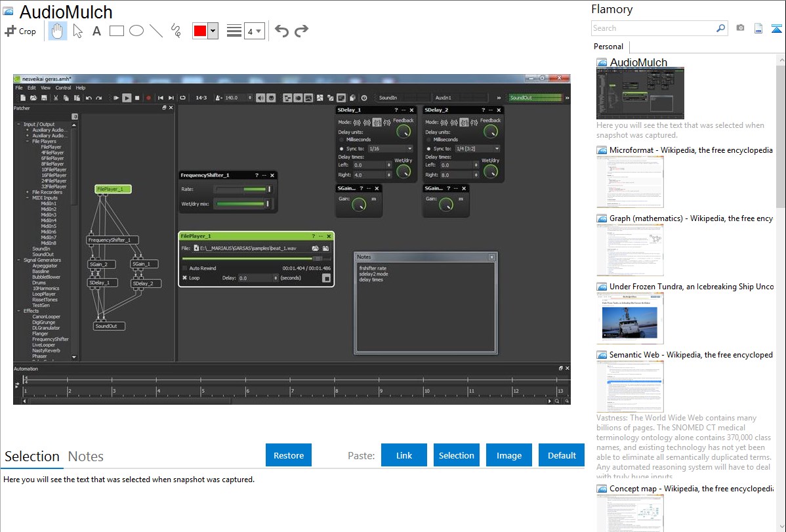
Task: Switch to the Notes tab
Action: pos(85,457)
